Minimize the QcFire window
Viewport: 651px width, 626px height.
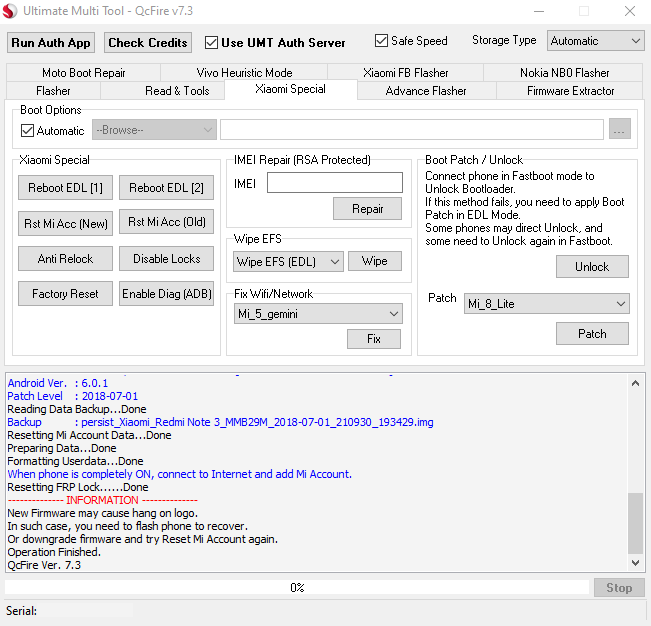(x=538, y=11)
